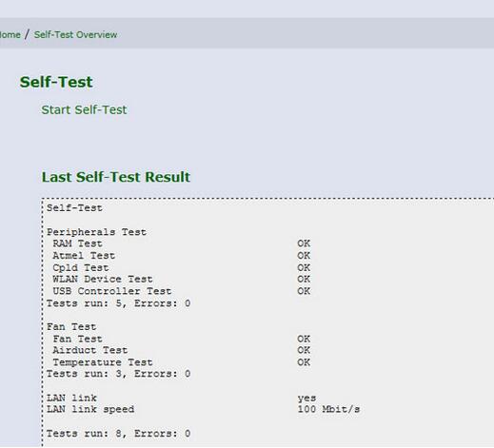This screenshot has height=448, width=494.
Task: Click the Self-Test page heading
Action: point(56,82)
